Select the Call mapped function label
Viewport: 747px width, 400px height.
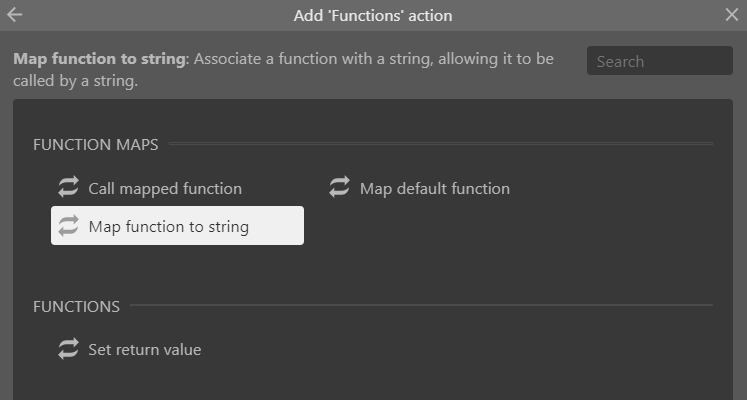click(x=165, y=189)
